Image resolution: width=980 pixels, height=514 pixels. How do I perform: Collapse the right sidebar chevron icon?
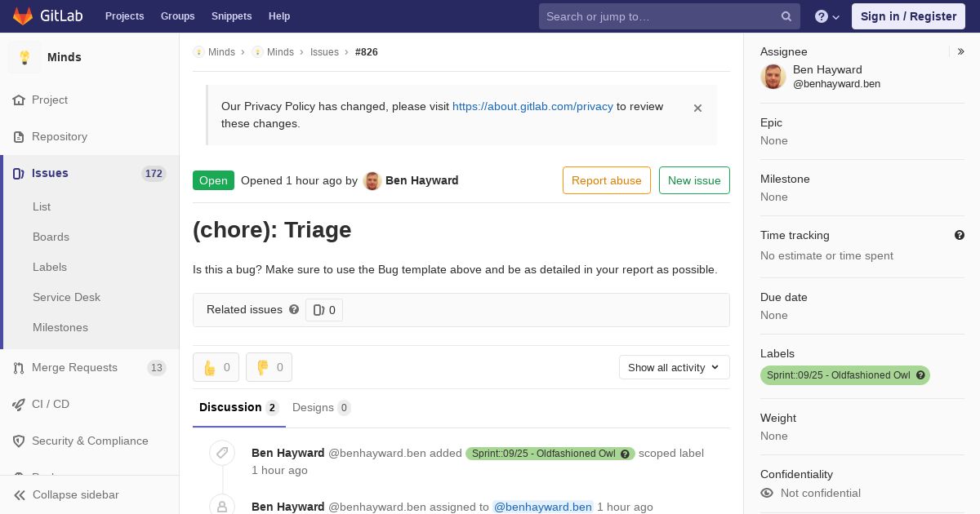coord(960,51)
